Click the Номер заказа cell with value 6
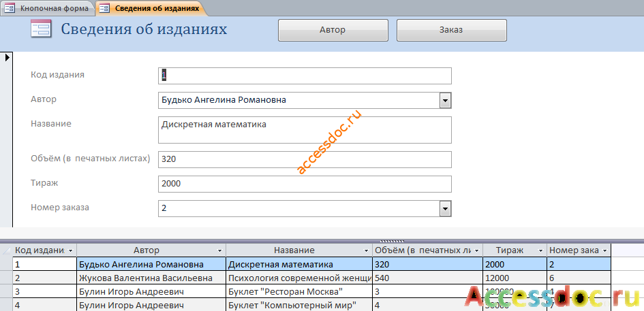 click(579, 278)
